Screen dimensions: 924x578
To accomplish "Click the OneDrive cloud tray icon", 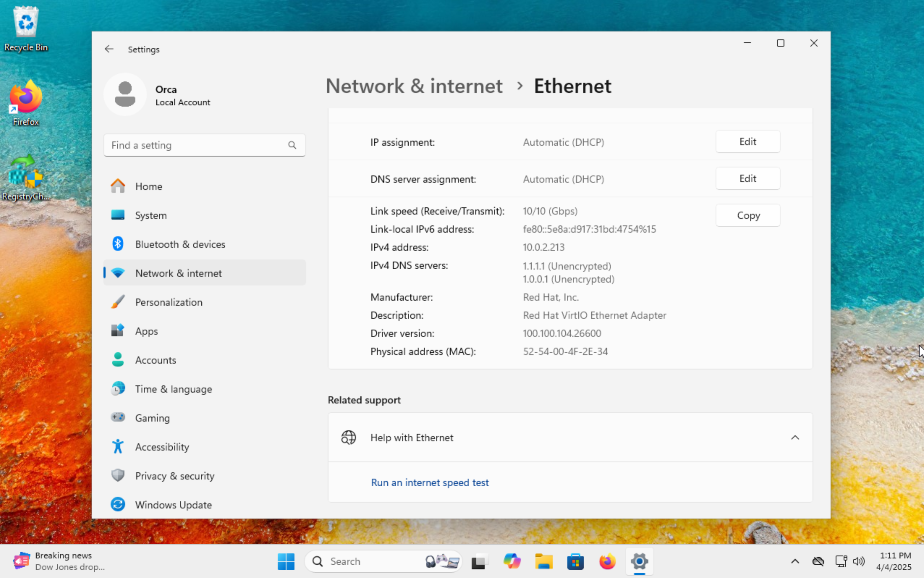I will point(818,561).
